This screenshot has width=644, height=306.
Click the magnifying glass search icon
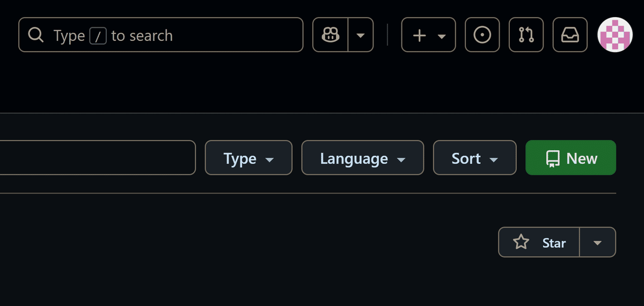(36, 35)
